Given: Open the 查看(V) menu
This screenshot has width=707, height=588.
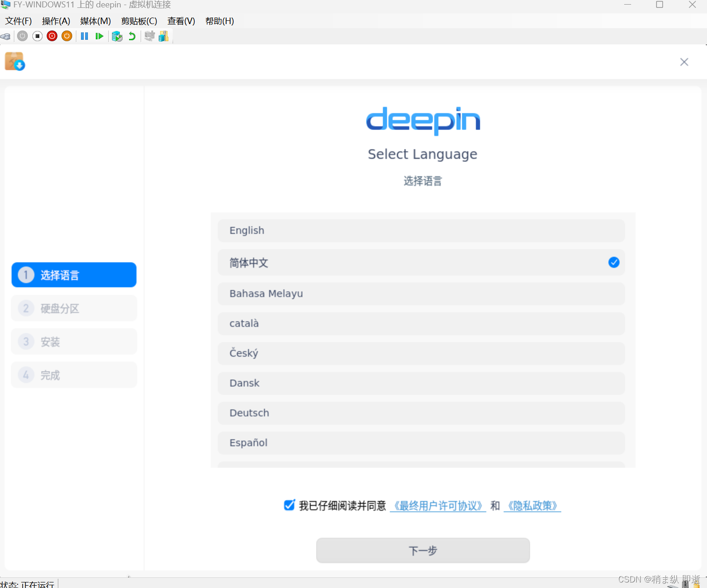Looking at the screenshot, I should click(x=181, y=21).
